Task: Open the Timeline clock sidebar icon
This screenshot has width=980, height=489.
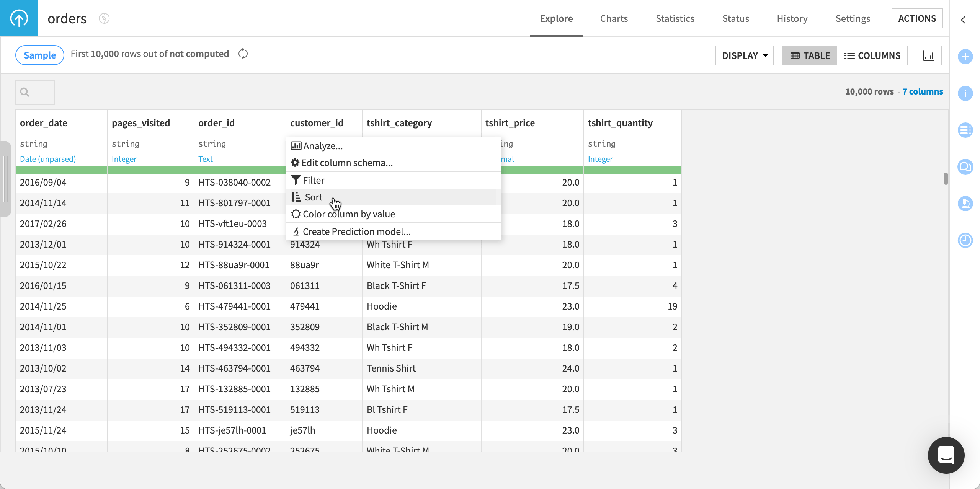Action: pyautogui.click(x=965, y=240)
